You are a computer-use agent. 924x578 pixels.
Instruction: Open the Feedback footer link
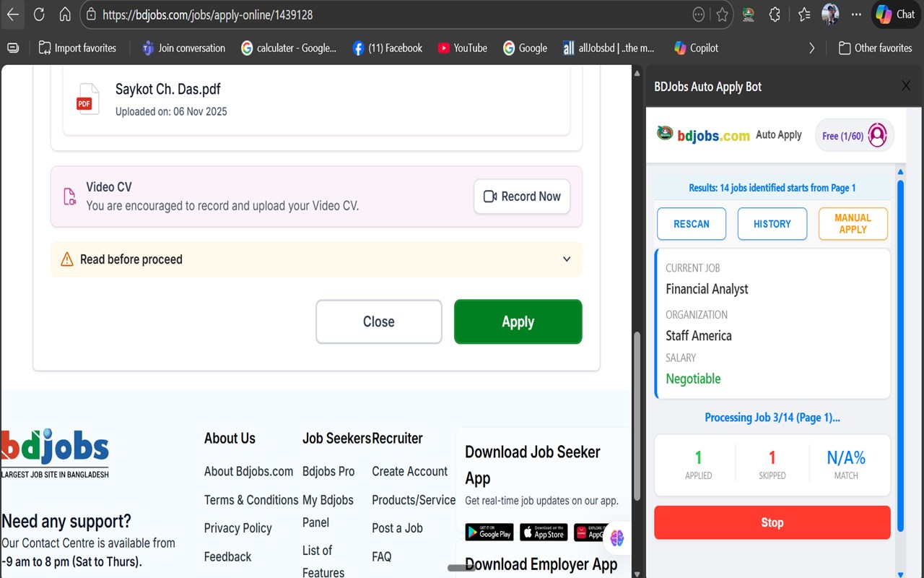click(x=228, y=556)
